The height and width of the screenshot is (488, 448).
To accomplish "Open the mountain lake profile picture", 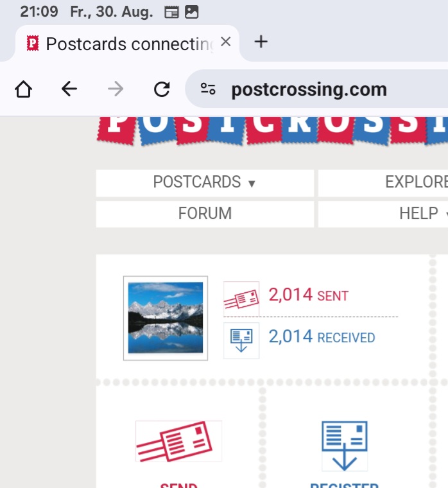I will coord(166,318).
